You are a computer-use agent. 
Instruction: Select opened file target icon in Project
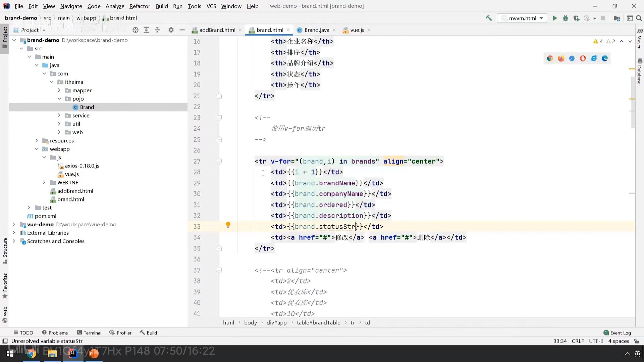(136, 30)
